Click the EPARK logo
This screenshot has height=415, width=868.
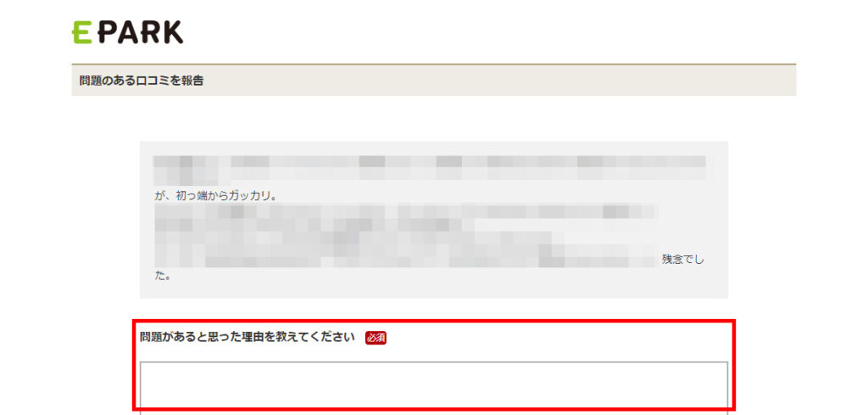coord(127,32)
